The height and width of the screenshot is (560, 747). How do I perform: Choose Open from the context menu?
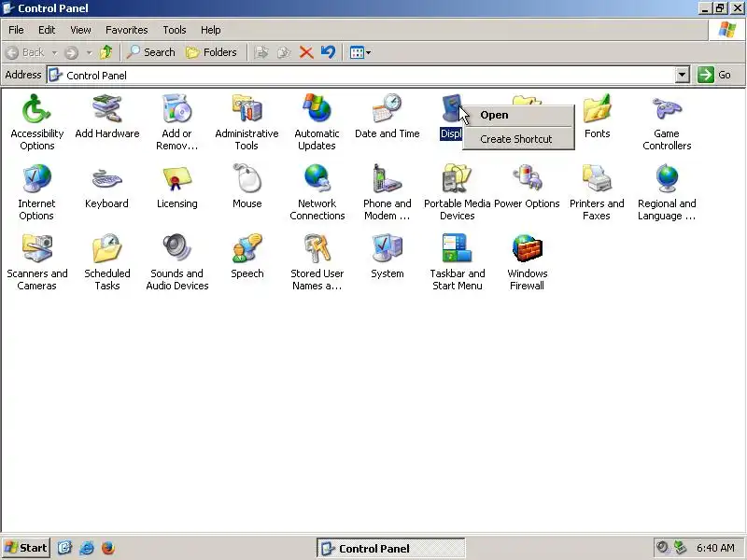click(x=518, y=115)
